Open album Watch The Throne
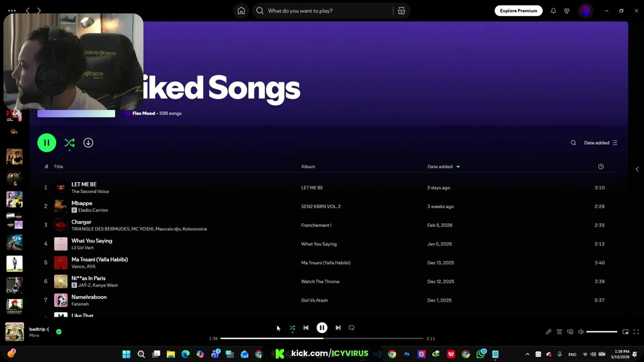644x362 pixels. click(320, 282)
